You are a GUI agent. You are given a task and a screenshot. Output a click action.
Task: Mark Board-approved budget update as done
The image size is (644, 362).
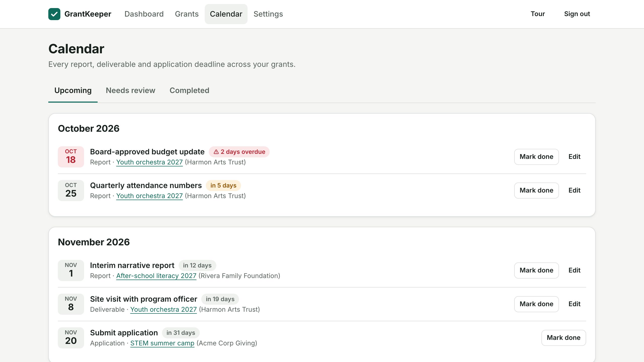pos(537,157)
